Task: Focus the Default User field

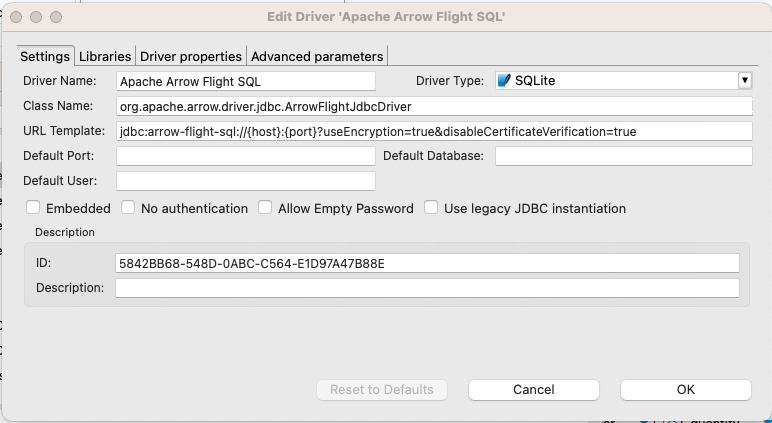Action: point(245,181)
